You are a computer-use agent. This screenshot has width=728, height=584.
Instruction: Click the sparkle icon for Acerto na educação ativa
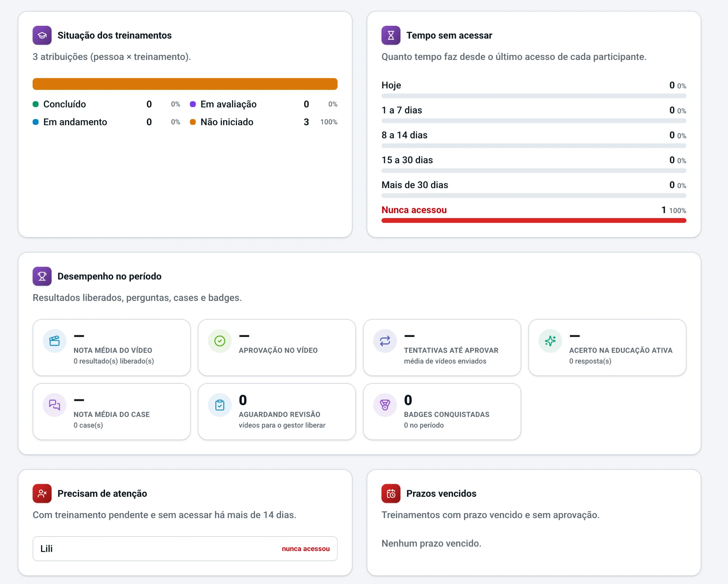(550, 341)
